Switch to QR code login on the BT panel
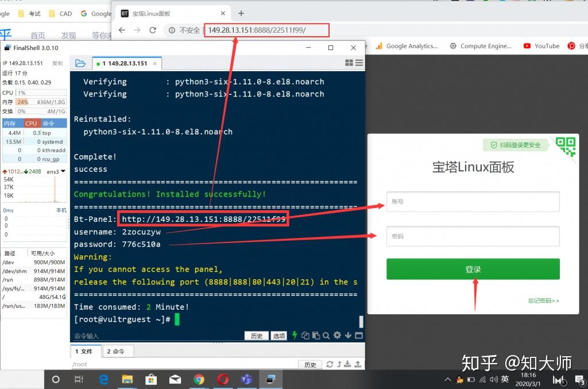 pos(566,147)
